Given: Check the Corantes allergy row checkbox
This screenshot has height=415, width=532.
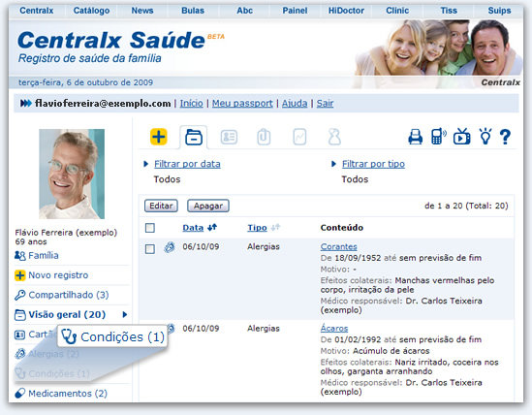Looking at the screenshot, I should (x=150, y=249).
